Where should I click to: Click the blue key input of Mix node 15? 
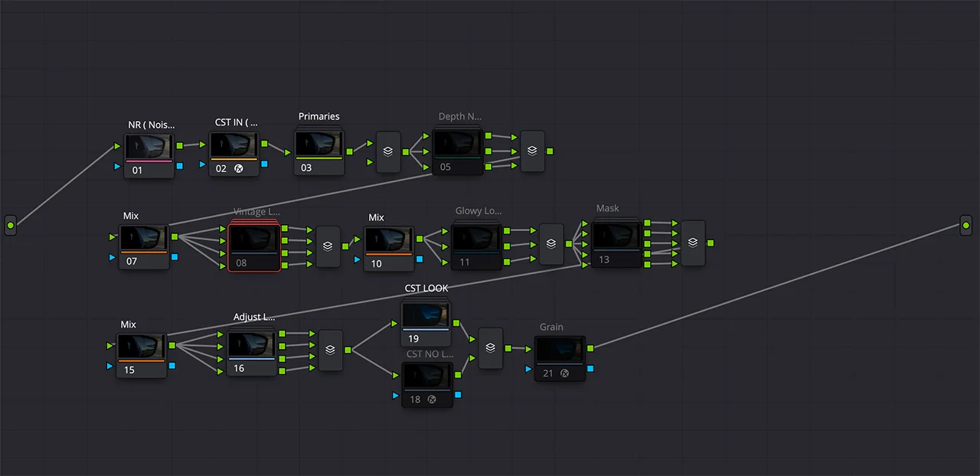point(109,367)
